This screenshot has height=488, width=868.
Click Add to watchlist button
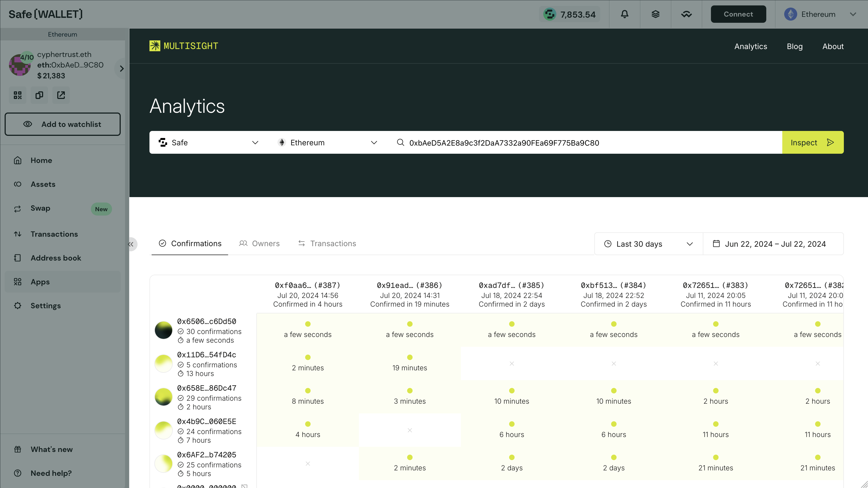point(63,124)
